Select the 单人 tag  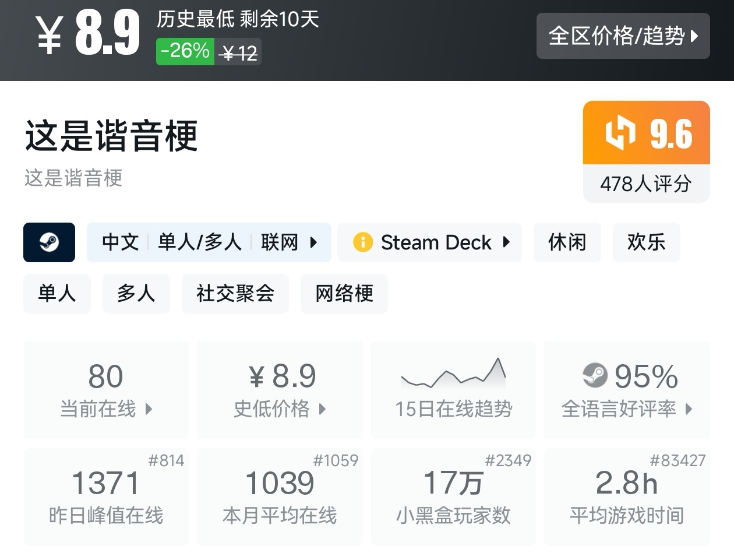tap(57, 294)
